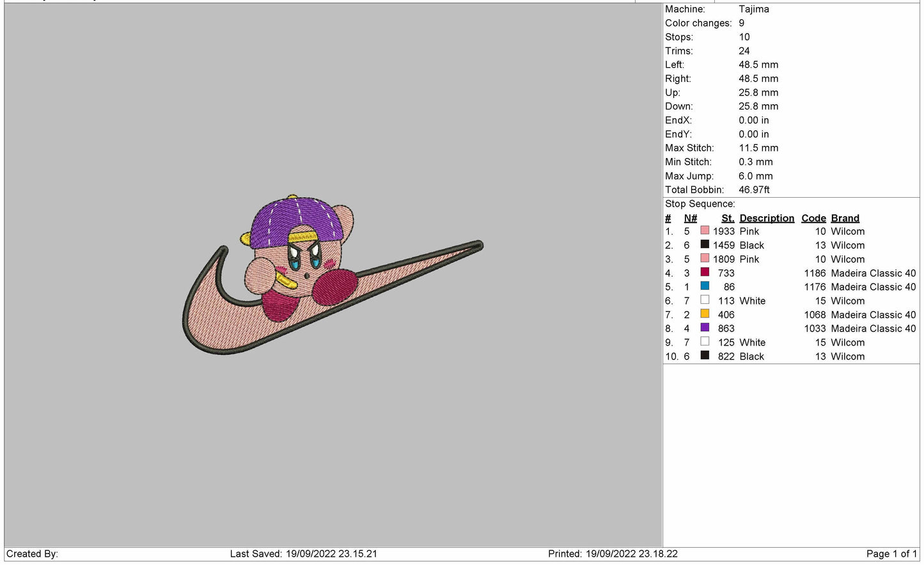Select the purple swatch for stop 8
Viewport: 924px width, 565px height.
point(705,328)
